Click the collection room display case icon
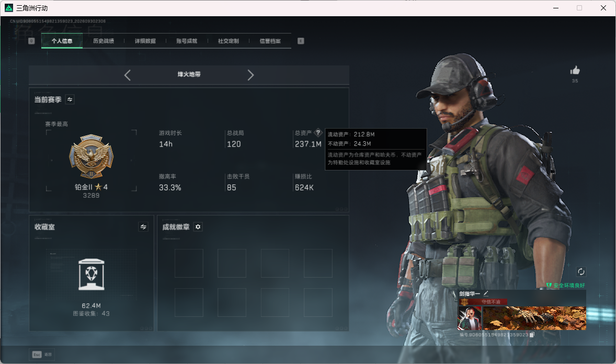This screenshot has height=364, width=616. [91, 275]
